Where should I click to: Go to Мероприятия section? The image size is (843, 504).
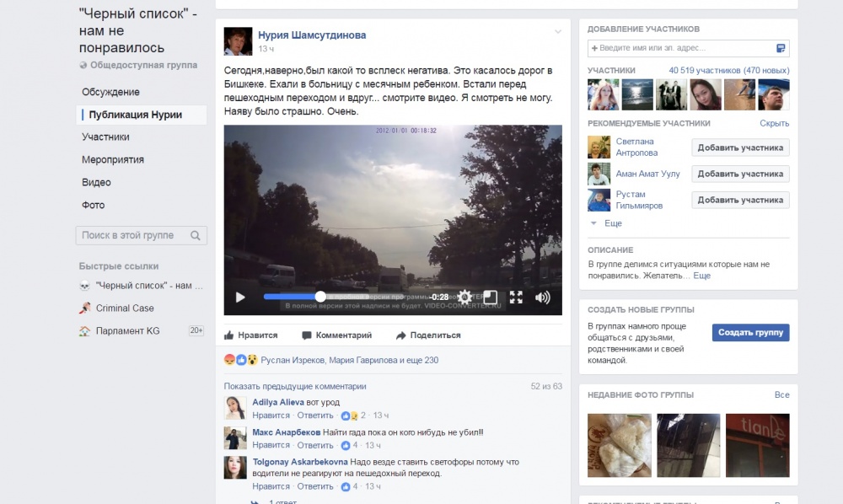pos(113,159)
